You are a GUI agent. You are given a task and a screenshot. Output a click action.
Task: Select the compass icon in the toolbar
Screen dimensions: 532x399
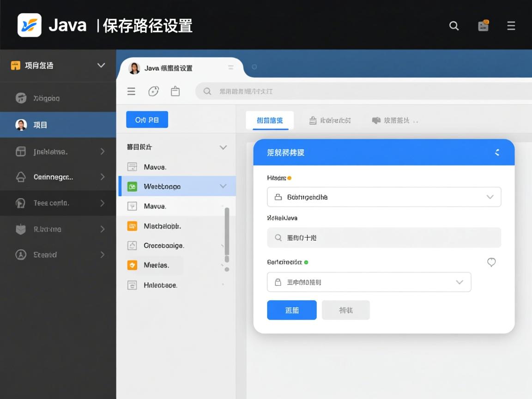click(153, 91)
